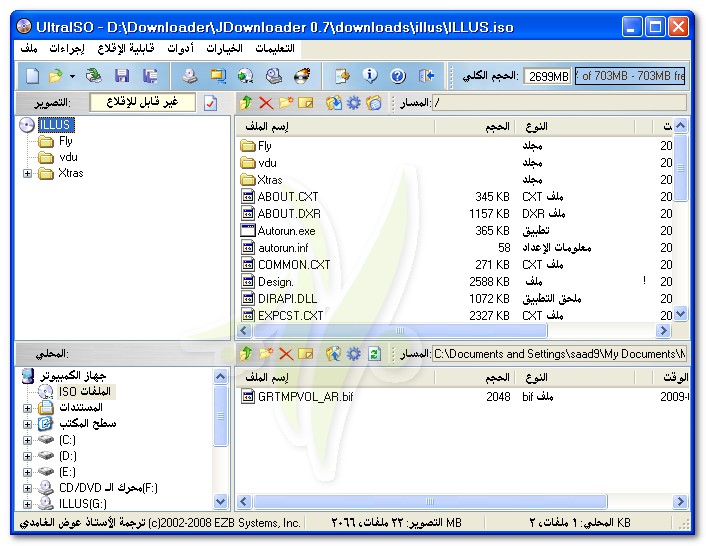Select the DIRAPI.DLL file row
The width and height of the screenshot is (706, 546).
click(455, 299)
